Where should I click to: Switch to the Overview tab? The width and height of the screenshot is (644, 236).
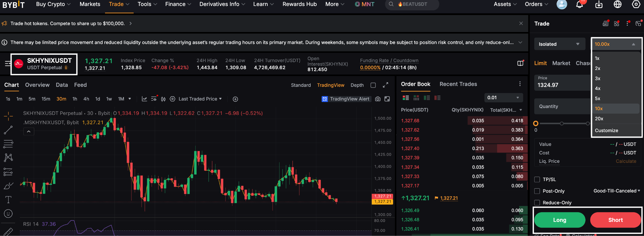37,85
